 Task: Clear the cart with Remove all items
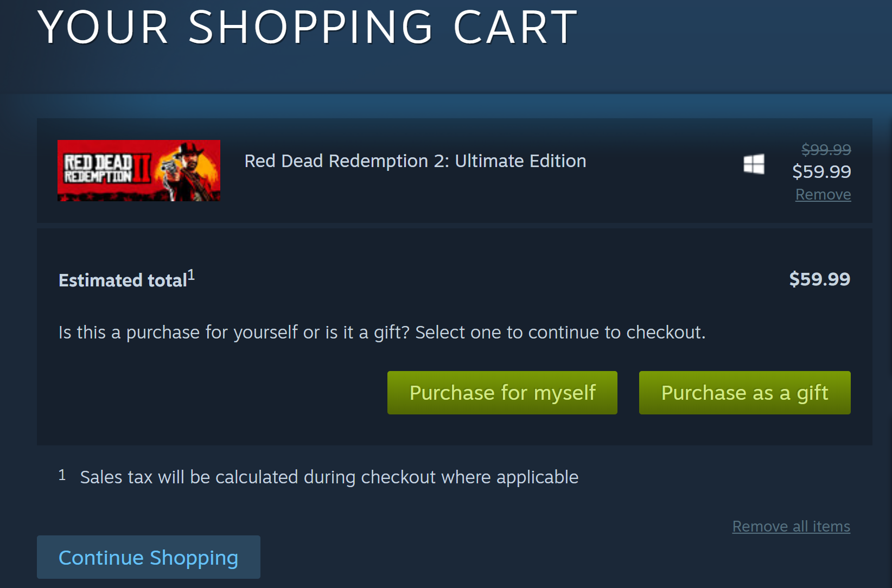(791, 526)
